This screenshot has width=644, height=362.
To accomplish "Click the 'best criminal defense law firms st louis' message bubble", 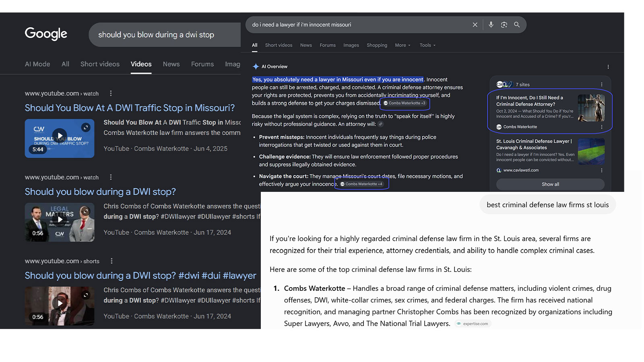I will pyautogui.click(x=548, y=205).
